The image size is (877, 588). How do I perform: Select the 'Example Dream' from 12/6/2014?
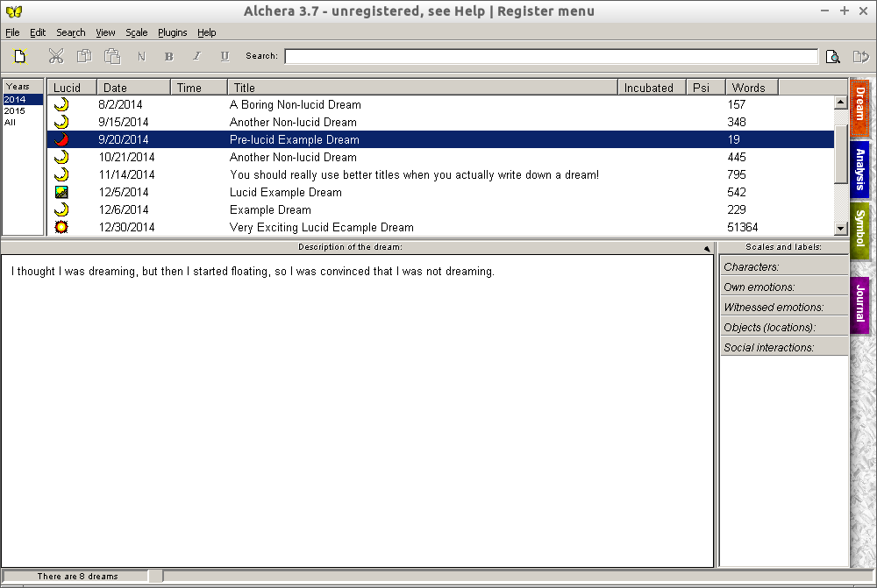[x=440, y=209]
